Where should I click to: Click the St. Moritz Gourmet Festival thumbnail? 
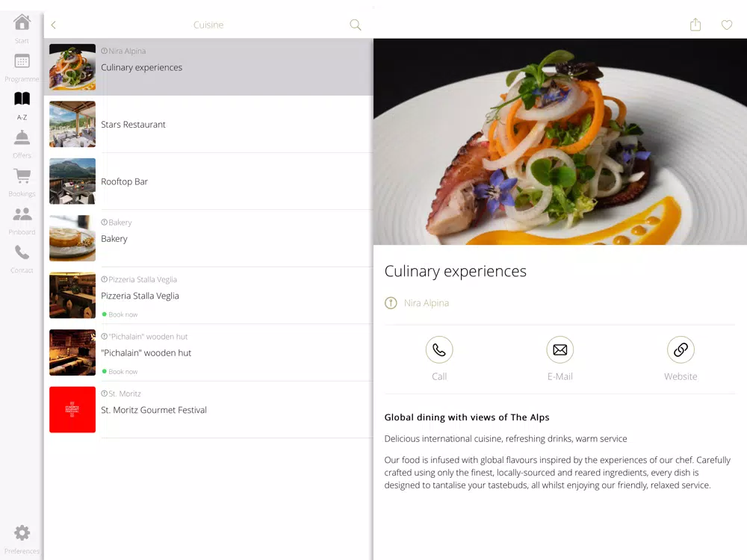(x=72, y=409)
